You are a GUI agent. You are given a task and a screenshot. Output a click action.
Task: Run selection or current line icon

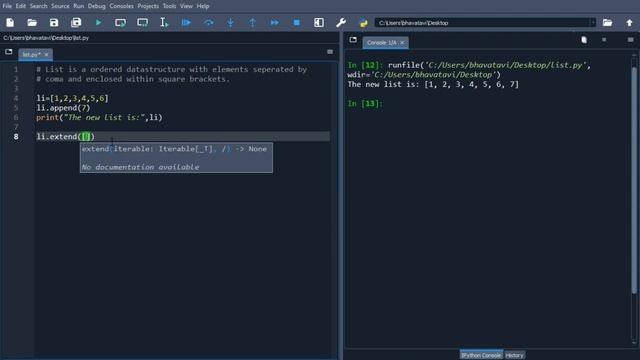(x=164, y=23)
